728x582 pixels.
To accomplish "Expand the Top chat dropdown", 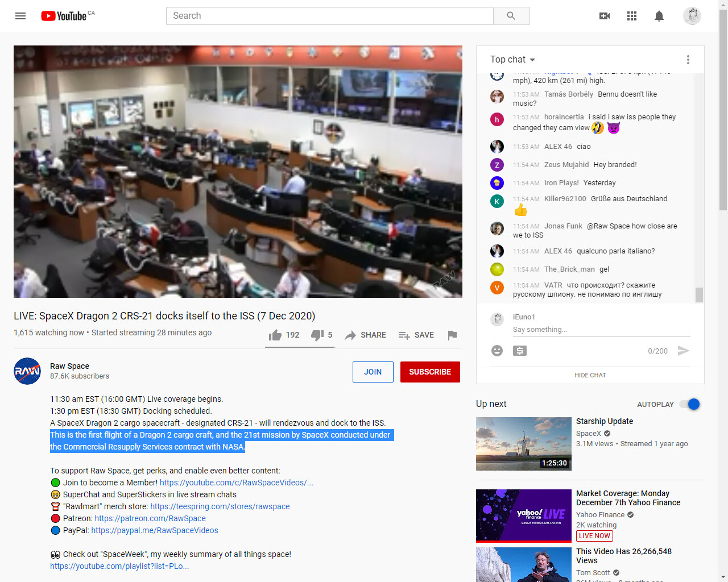I will click(x=513, y=60).
